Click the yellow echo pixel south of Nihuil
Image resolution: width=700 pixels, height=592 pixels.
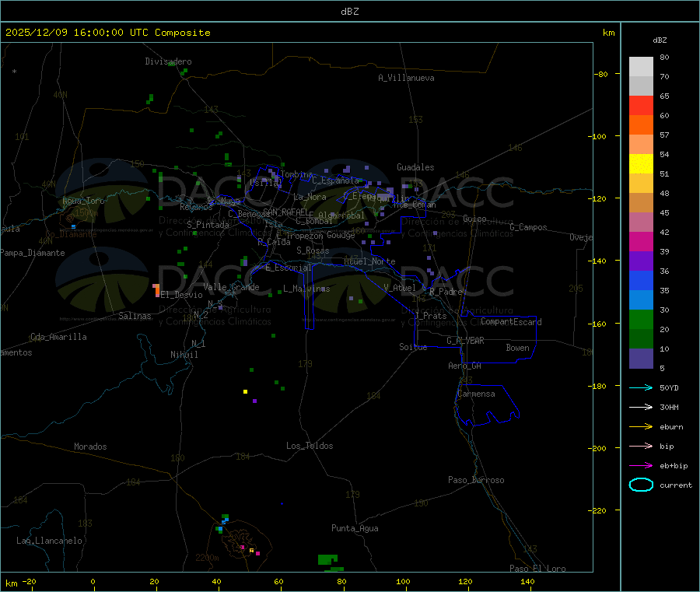click(x=246, y=391)
